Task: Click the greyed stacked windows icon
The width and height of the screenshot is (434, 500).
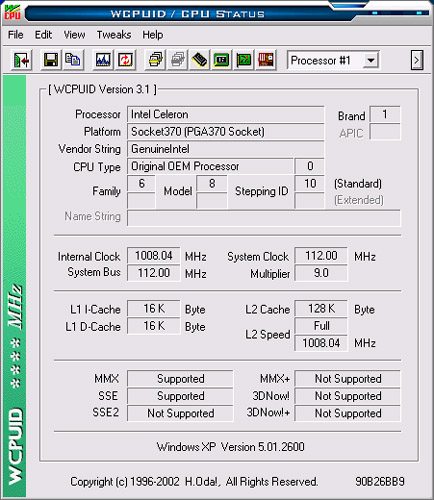Action: click(178, 60)
